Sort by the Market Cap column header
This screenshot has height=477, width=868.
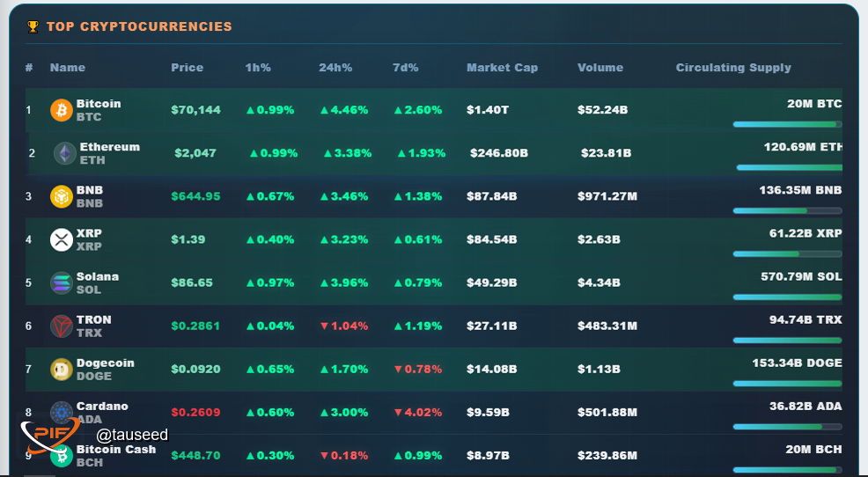pyautogui.click(x=502, y=68)
